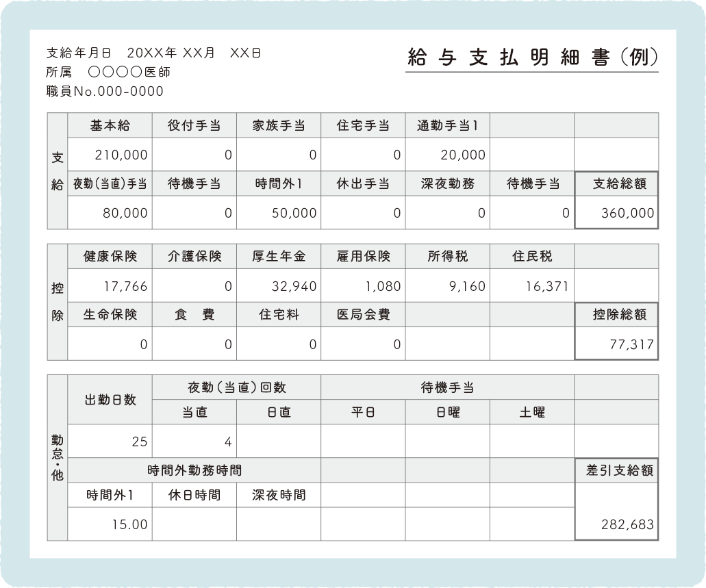
Task: Select the vertical "勤怠・他" section label
Action: coord(58,457)
